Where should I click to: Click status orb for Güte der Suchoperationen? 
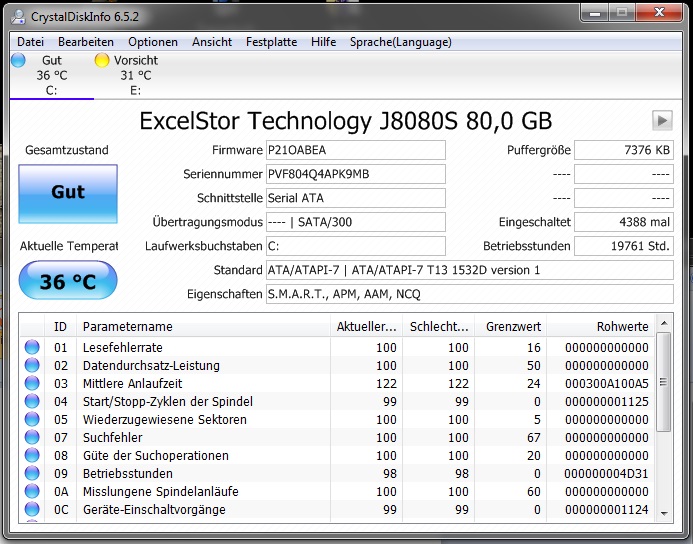tap(32, 455)
